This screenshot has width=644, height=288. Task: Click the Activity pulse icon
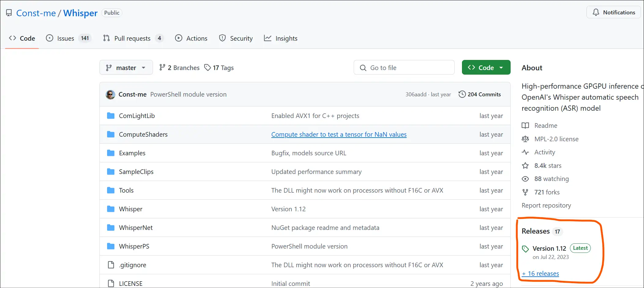coord(525,152)
